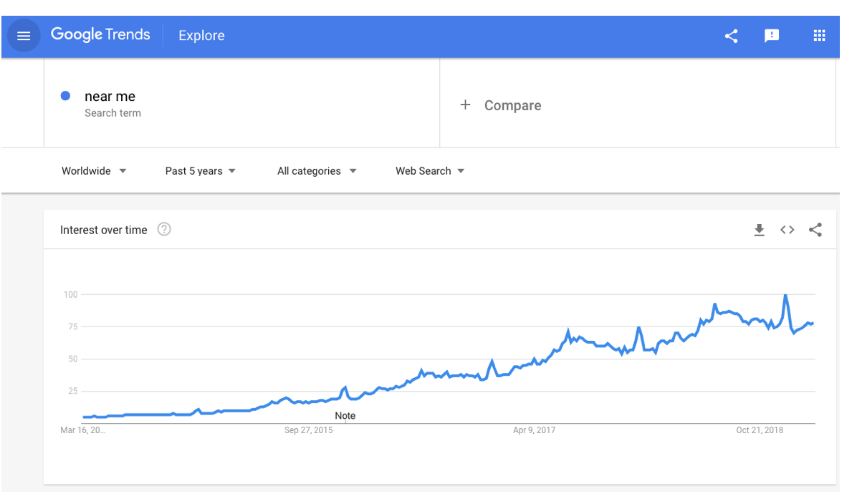Screen dimensions: 857x504
Task: Switch search type from Web Search
Action: tap(429, 170)
